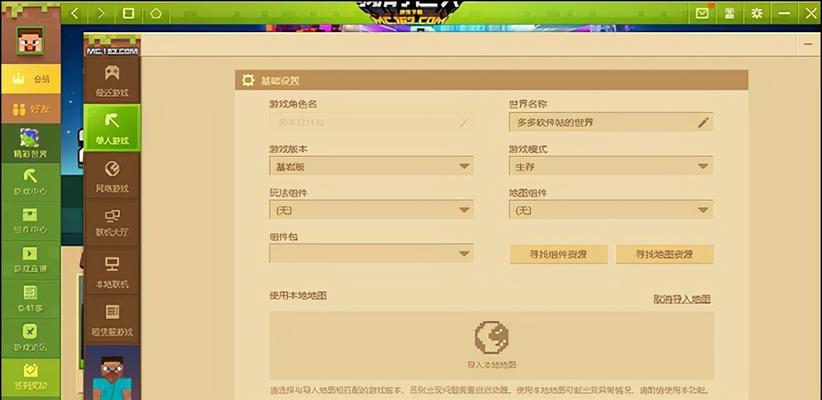Collapse dialog with dash at its top right
822x400 pixels.
coord(808,45)
